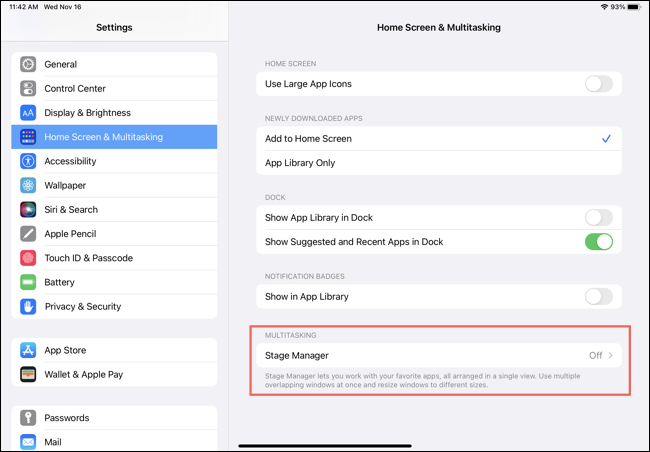Tap the Settings sidebar title
The width and height of the screenshot is (650, 452).
[114, 27]
